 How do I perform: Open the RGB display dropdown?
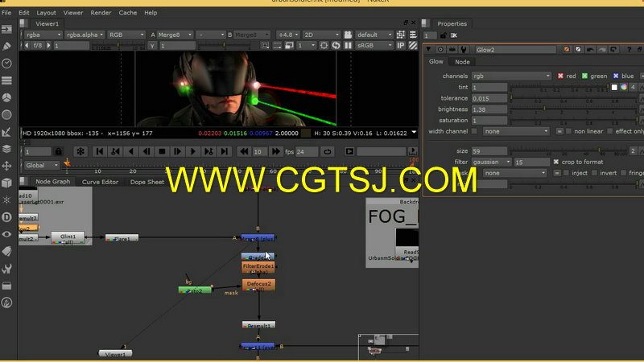(126, 35)
